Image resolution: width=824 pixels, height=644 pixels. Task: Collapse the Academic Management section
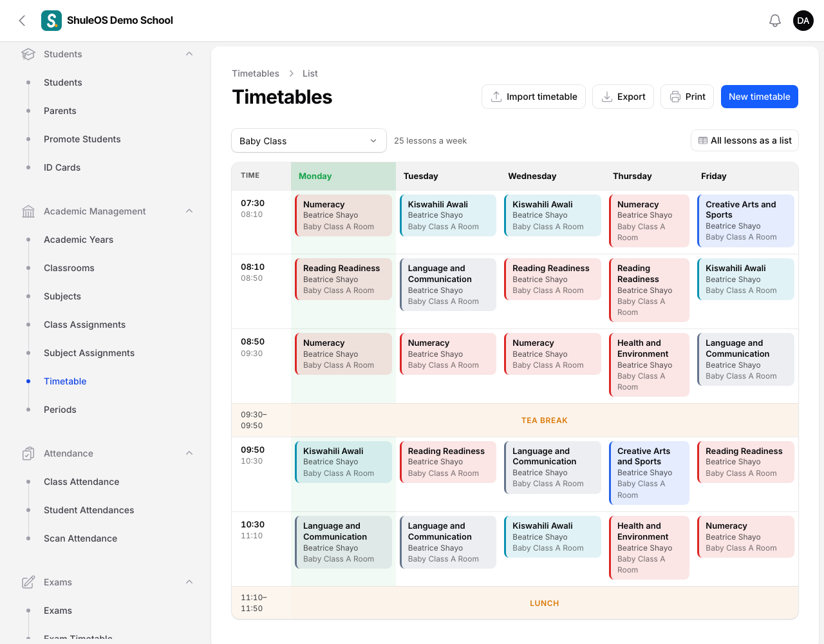pyautogui.click(x=189, y=211)
